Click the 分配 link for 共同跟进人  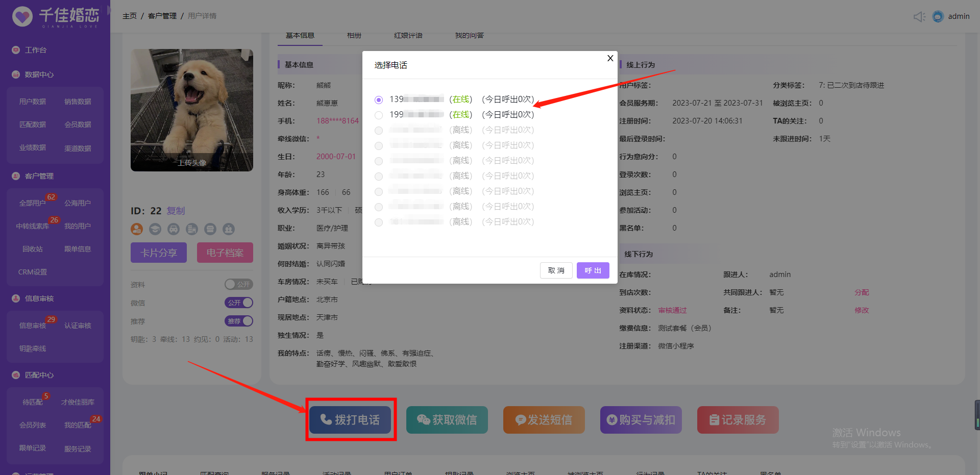pyautogui.click(x=862, y=292)
